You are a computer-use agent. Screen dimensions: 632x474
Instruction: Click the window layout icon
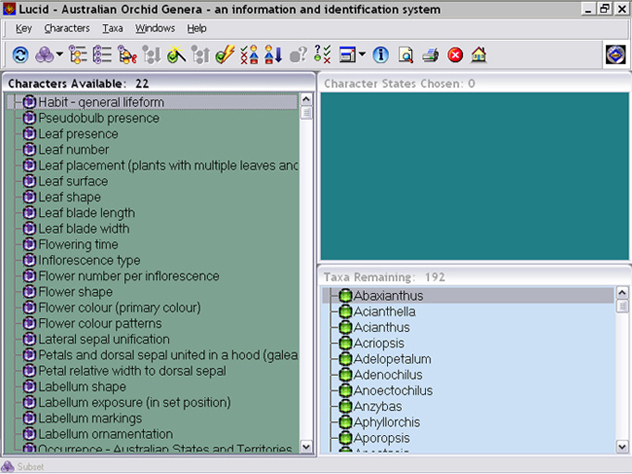(347, 55)
